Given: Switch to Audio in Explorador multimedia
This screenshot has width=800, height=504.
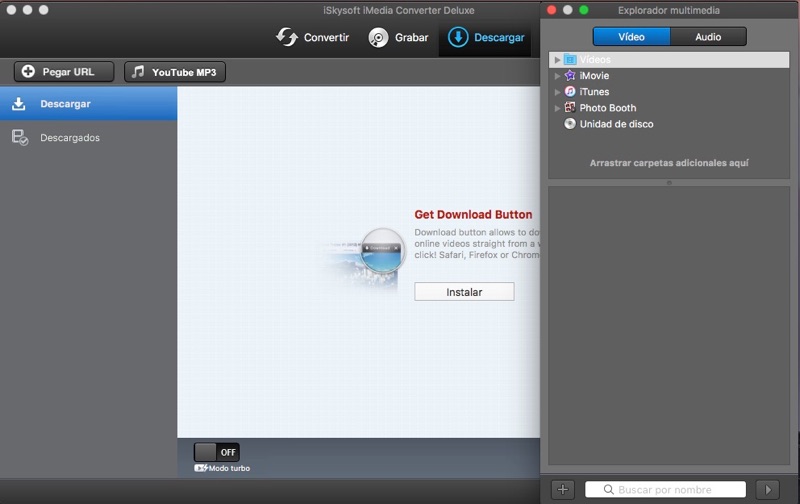Looking at the screenshot, I should click(708, 37).
